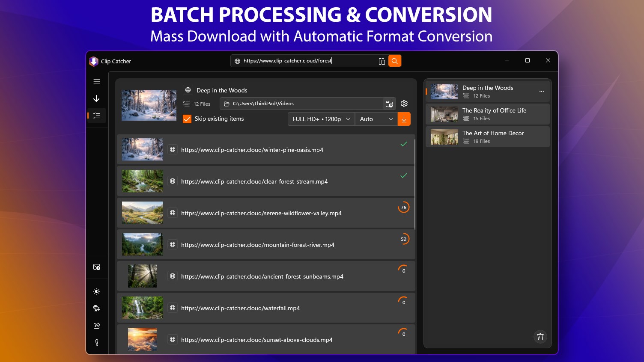
Task: Click the C:\Users\ThinkPad\Videos output path field
Action: click(301, 104)
